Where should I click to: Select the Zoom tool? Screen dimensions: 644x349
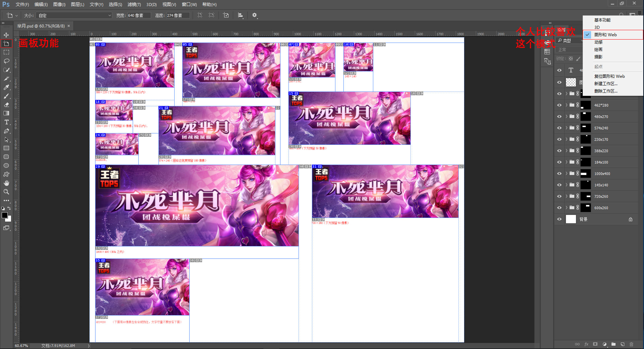(6, 192)
